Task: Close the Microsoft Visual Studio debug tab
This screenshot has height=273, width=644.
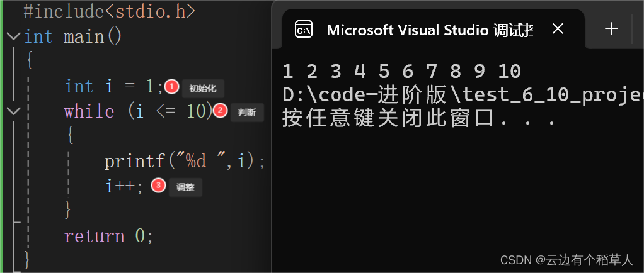Action: coord(557,29)
